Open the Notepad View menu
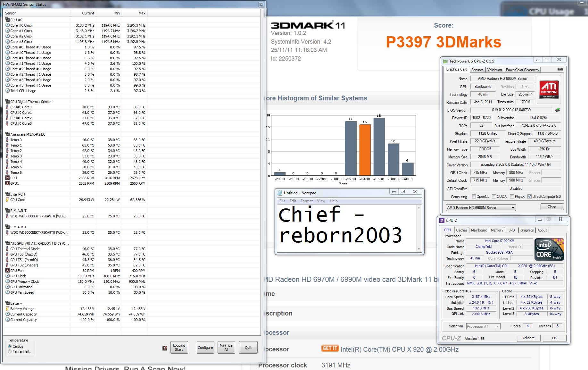 click(321, 201)
